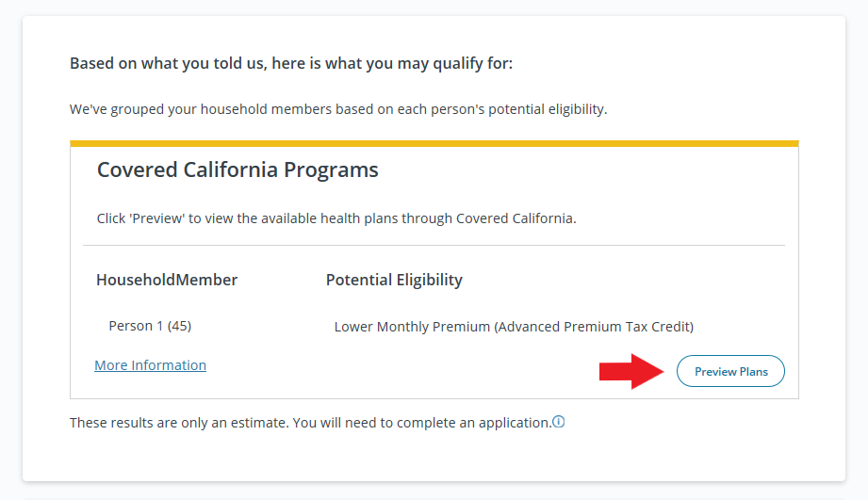Viewport: 868px width, 500px height.
Task: Click the Potential Eligibility column header
Action: [x=394, y=281]
